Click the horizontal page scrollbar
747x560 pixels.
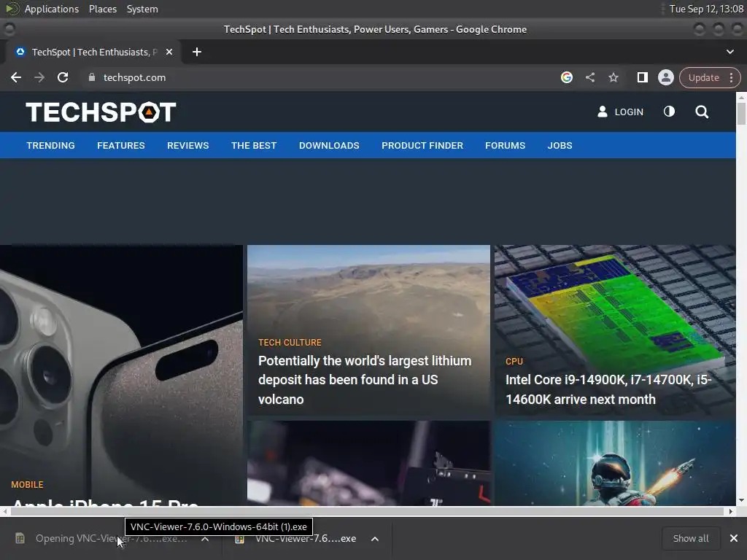(x=367, y=511)
